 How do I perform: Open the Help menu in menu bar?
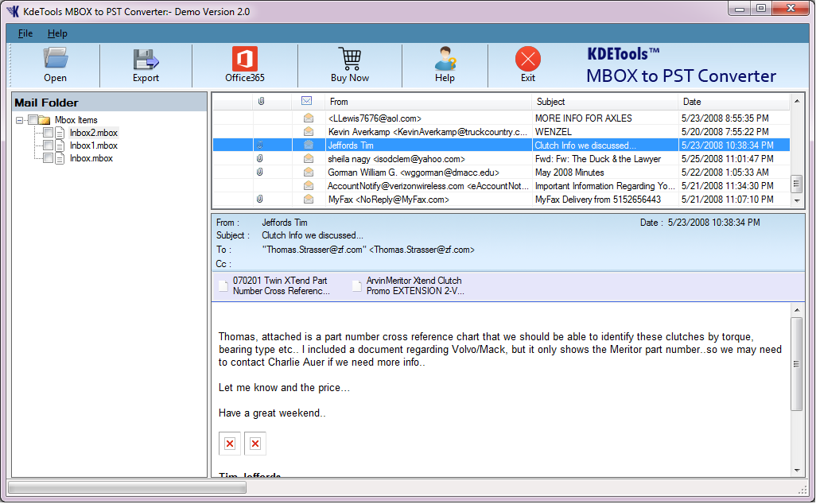(x=57, y=33)
